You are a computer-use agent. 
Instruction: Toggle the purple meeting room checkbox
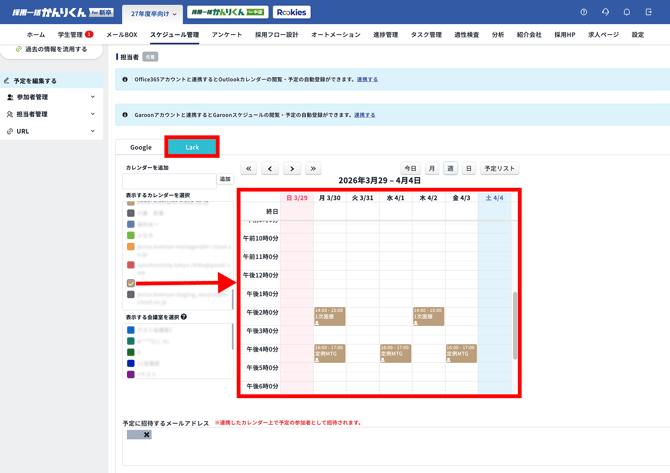131,374
